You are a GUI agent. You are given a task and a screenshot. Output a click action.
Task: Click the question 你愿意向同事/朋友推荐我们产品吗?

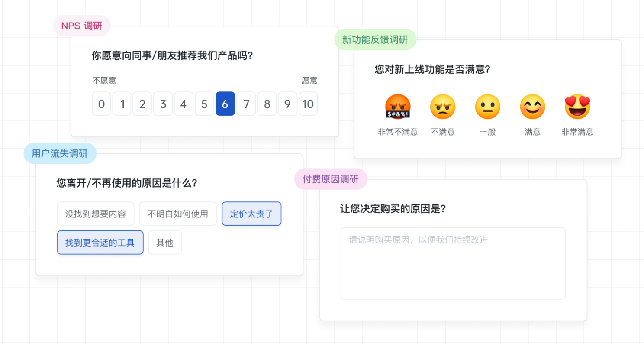coord(172,55)
